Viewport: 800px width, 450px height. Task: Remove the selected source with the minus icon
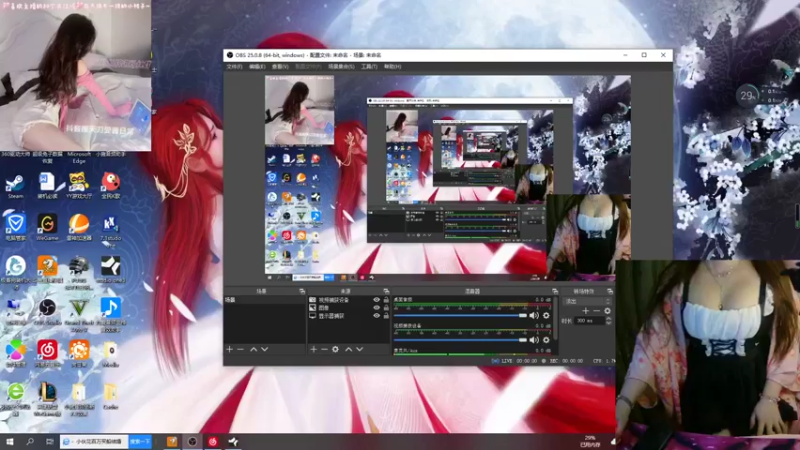(324, 349)
